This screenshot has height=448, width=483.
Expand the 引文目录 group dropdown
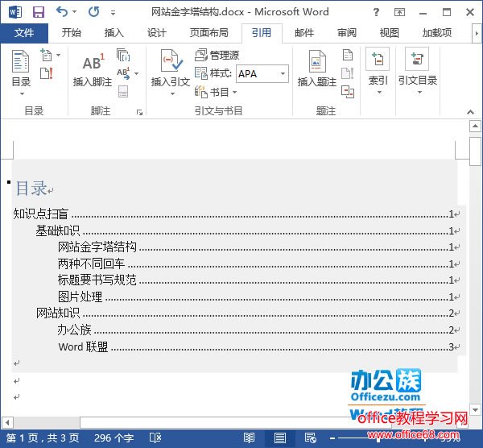(x=419, y=92)
